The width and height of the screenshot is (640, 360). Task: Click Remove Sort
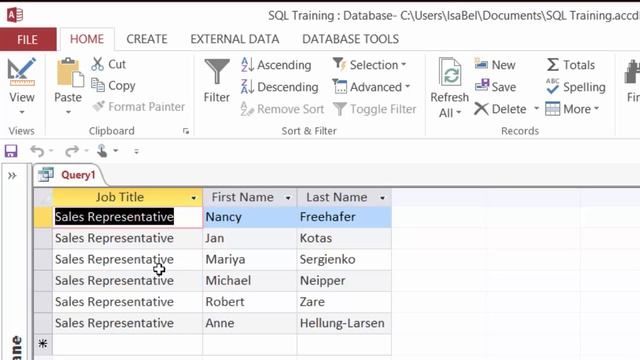[282, 109]
